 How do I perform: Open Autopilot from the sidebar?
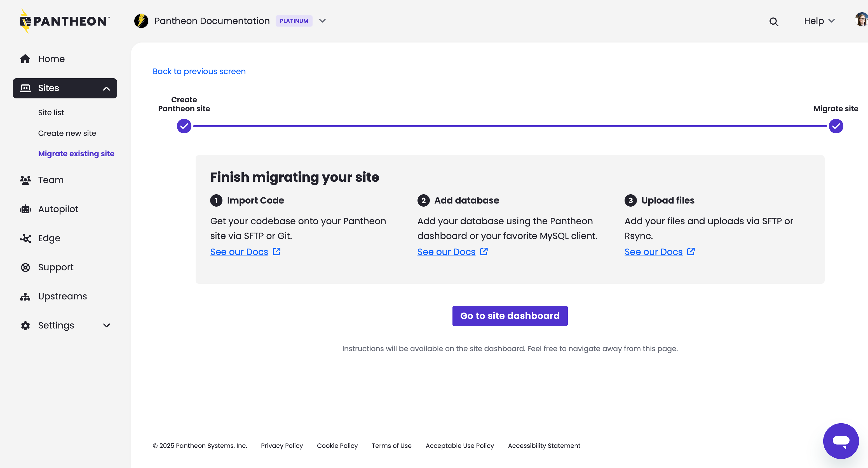58,209
